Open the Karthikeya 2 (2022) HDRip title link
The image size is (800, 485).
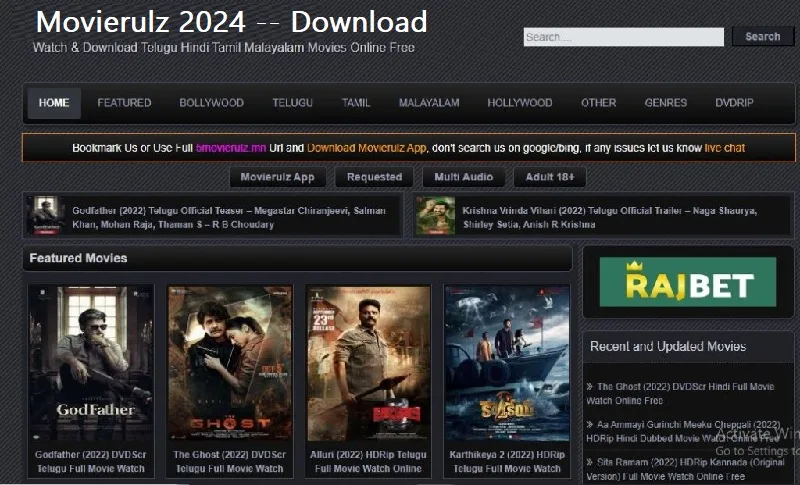(507, 462)
